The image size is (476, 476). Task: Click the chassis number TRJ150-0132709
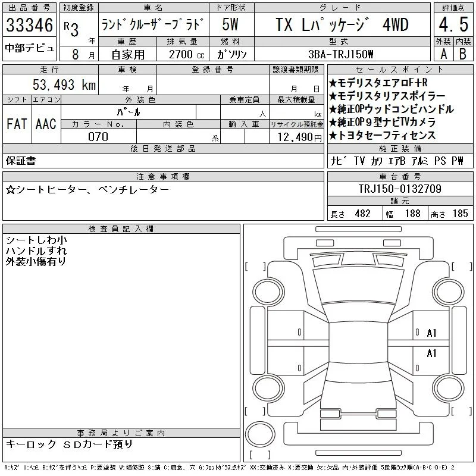(400, 189)
